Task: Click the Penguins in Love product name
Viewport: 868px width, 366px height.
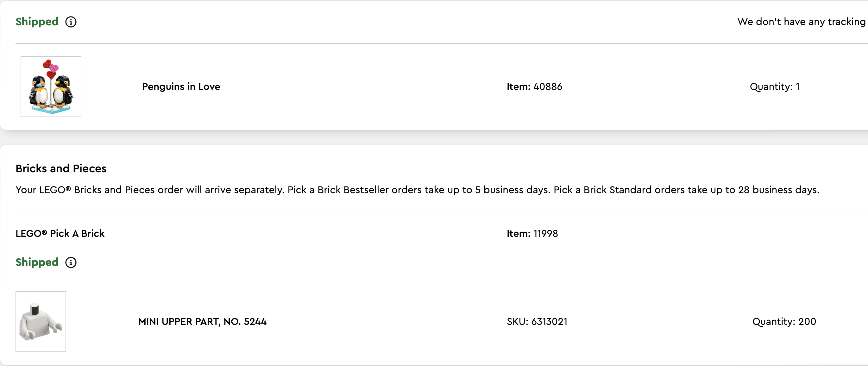Action: (181, 87)
